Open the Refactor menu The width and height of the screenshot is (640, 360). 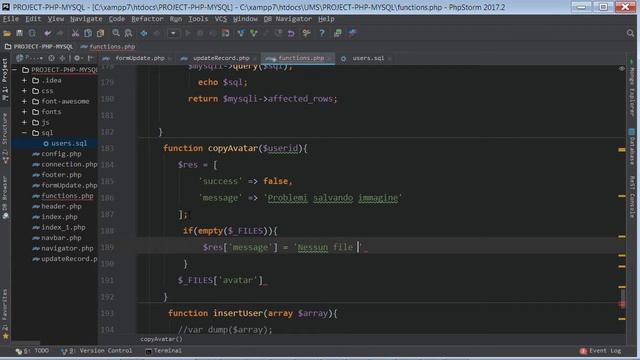147,19
